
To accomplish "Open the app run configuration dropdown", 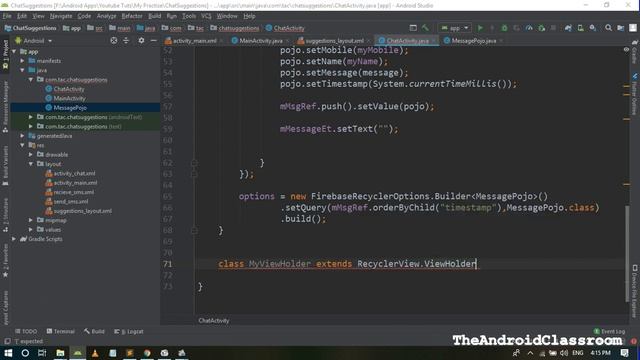I will (455, 28).
